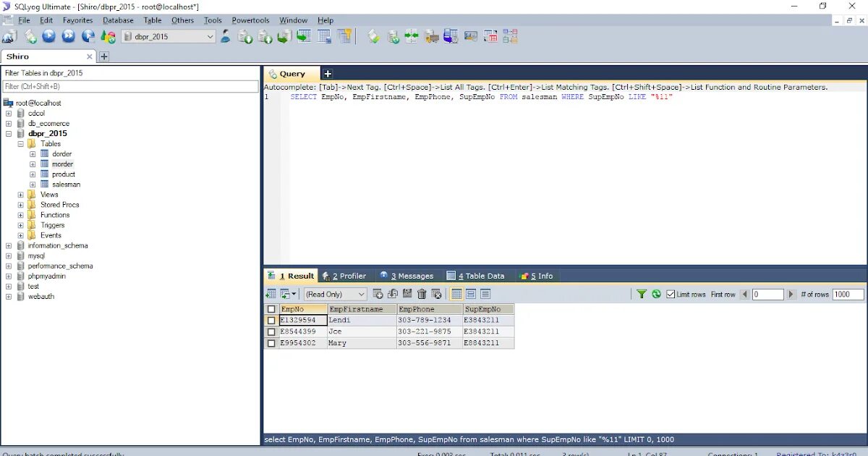The height and width of the screenshot is (456, 868).
Task: Check the row checkbox for E8544399
Action: point(271,332)
